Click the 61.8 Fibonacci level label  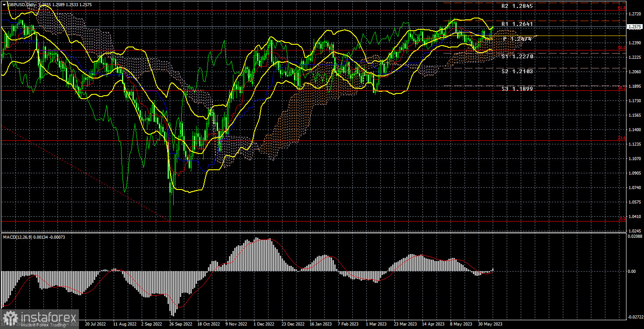click(x=622, y=8)
